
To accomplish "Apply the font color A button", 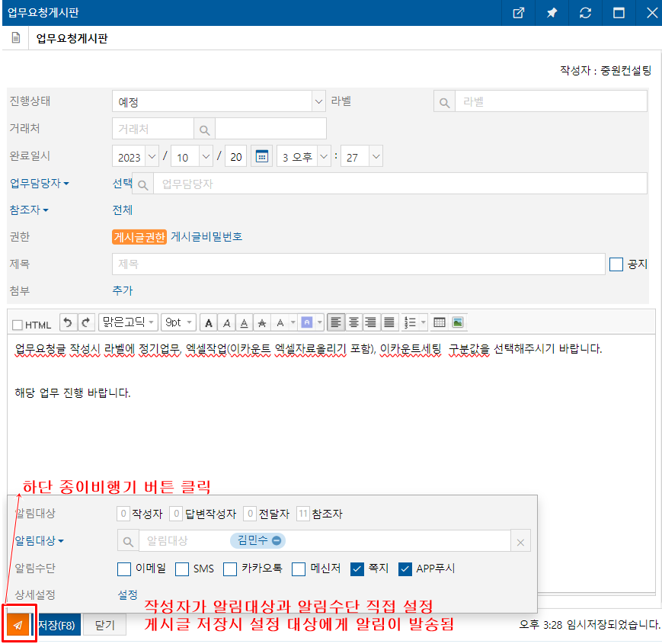I will (x=280, y=323).
